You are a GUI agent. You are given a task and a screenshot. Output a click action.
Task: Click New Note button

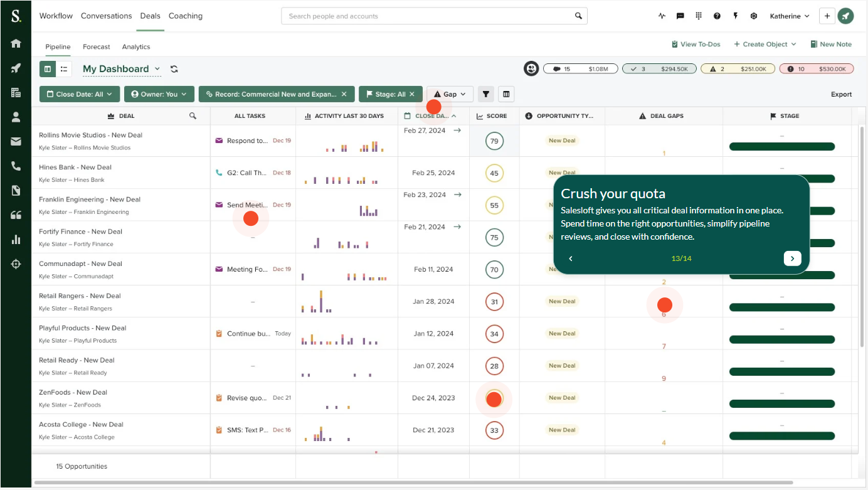tap(831, 44)
